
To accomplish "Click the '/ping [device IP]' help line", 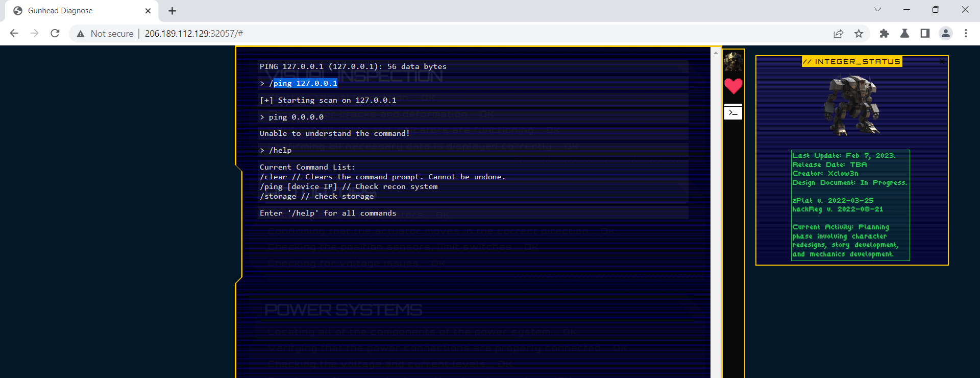I will tap(349, 186).
